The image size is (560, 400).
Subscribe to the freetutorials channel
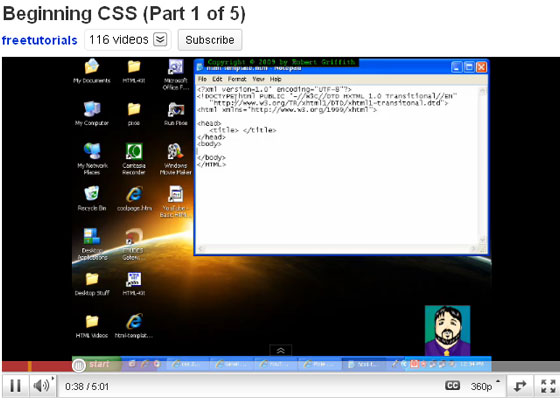point(210,40)
